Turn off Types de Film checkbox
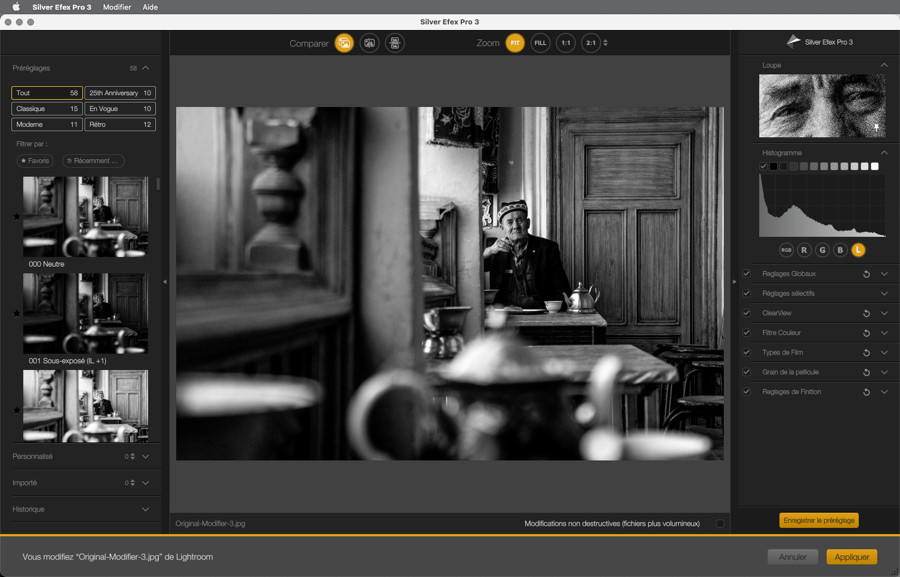This screenshot has width=900, height=577. 746,352
